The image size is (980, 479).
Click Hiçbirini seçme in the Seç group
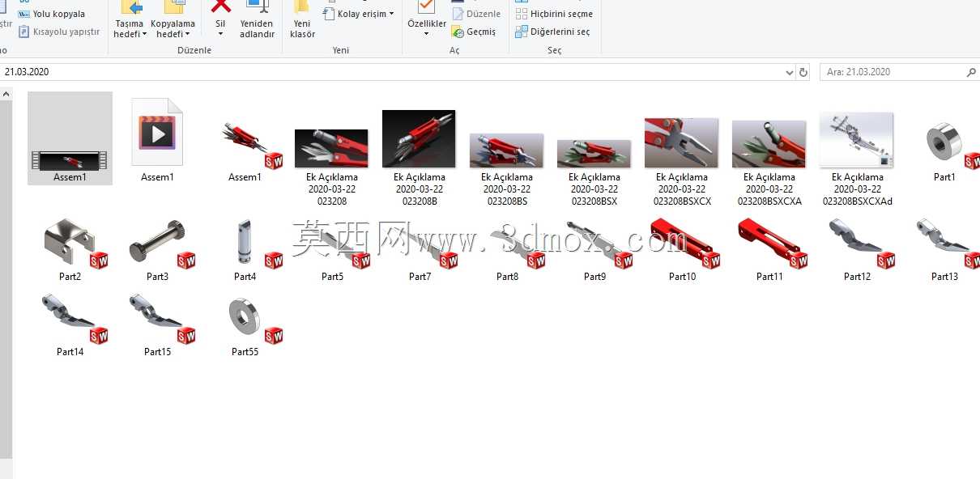coord(554,14)
